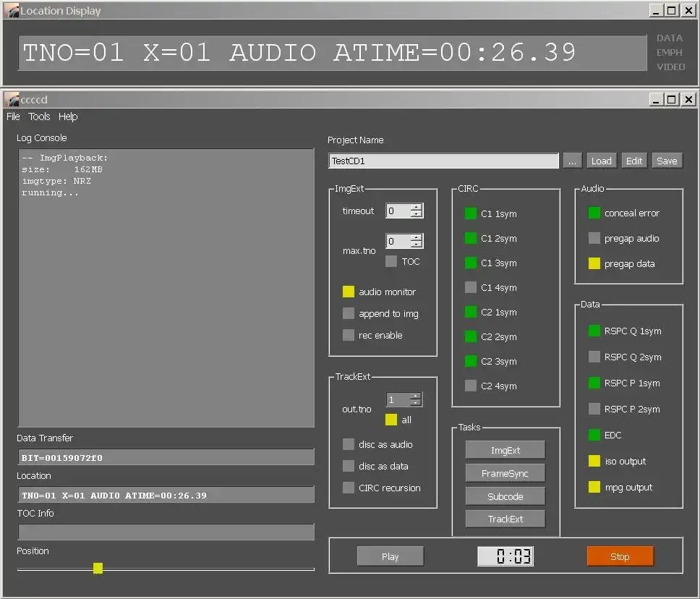The width and height of the screenshot is (700, 599).
Task: Click the VIDEO indicator in Location Display
Action: tap(670, 67)
